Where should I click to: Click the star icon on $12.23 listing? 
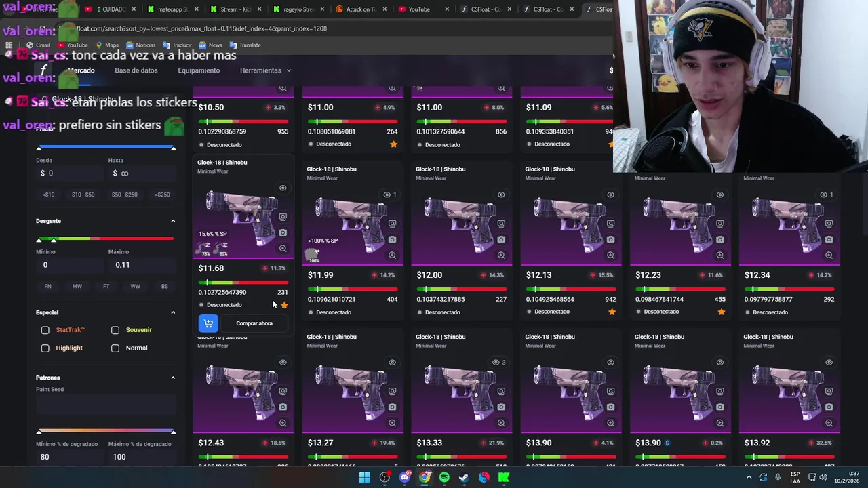pos(721,312)
